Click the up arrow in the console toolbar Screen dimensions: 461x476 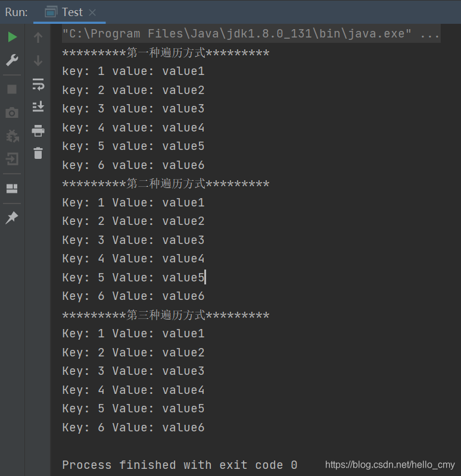(38, 37)
